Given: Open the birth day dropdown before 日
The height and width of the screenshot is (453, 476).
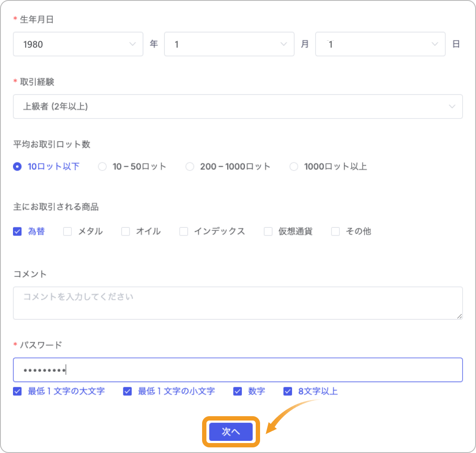Looking at the screenshot, I should pos(380,44).
